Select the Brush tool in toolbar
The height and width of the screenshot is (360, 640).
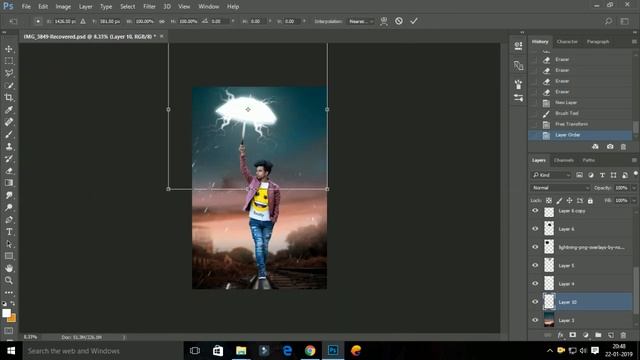click(x=9, y=134)
